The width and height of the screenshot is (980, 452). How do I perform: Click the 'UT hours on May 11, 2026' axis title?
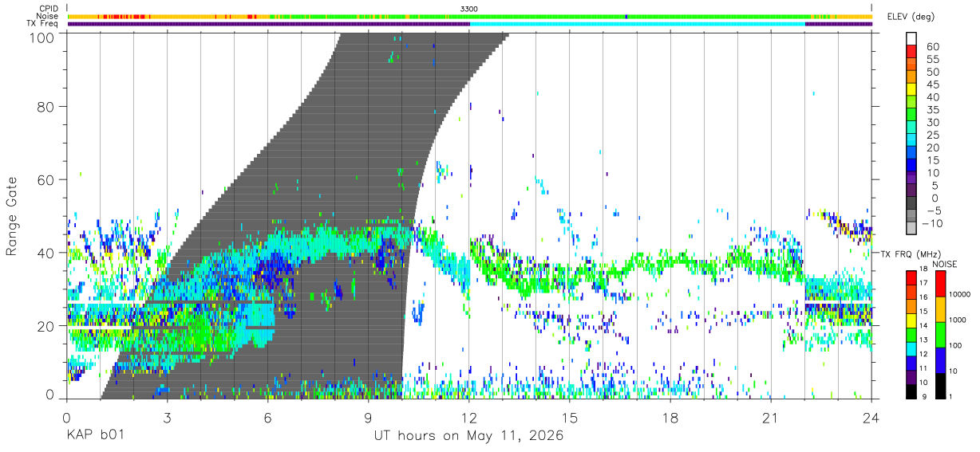tap(469, 436)
